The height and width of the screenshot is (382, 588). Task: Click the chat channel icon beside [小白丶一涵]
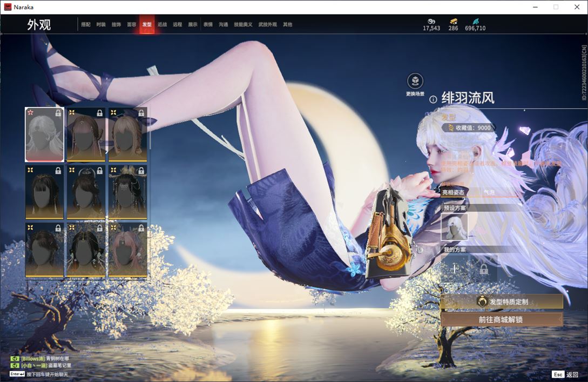pos(15,365)
